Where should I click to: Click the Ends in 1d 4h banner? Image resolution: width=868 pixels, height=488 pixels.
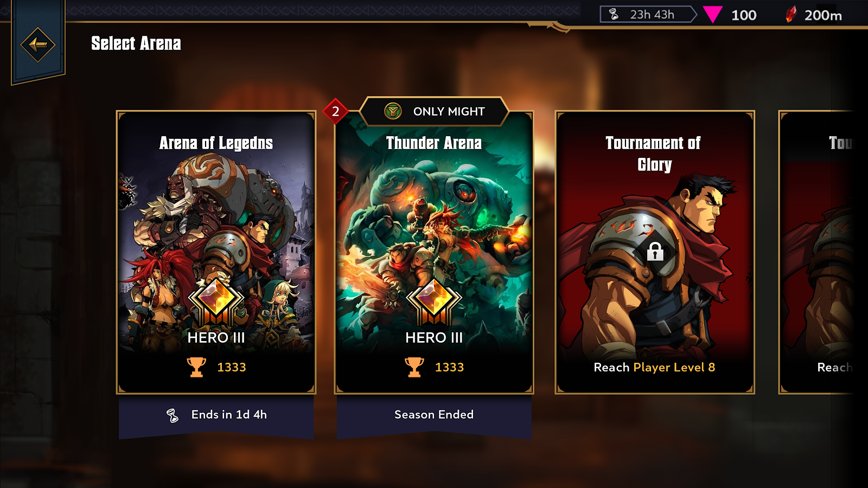click(216, 415)
